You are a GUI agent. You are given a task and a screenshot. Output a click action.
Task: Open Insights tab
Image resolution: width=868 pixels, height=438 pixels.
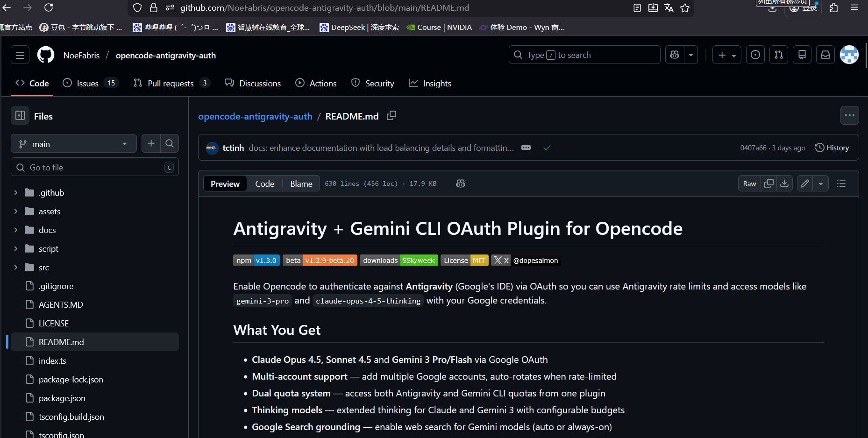coord(430,83)
